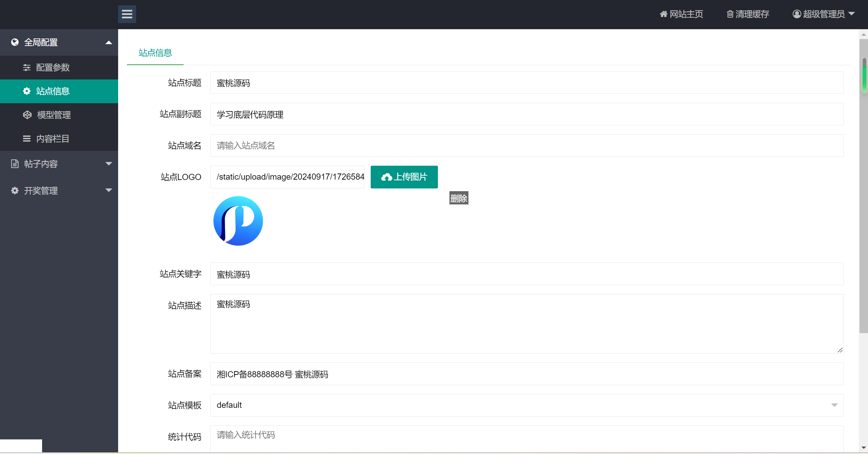This screenshot has width=868, height=454.
Task: Click the 清理缓存 link
Action: 748,14
